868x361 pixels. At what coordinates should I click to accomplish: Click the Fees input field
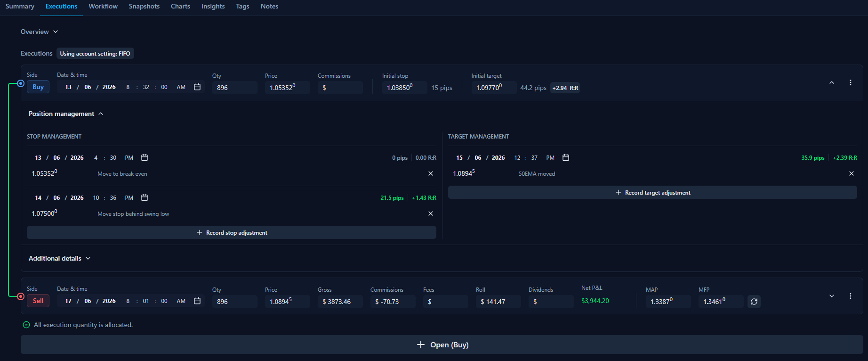(x=446, y=302)
